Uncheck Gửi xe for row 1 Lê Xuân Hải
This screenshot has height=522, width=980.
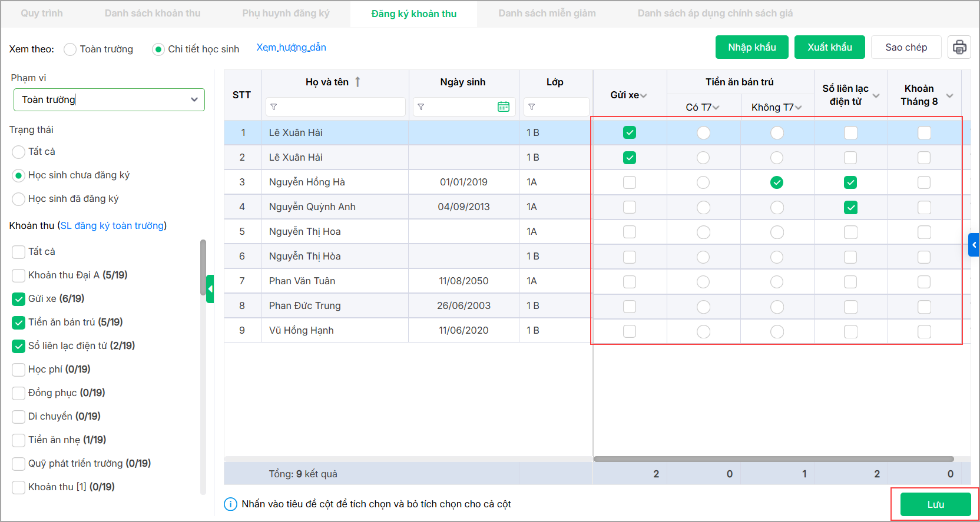click(630, 133)
